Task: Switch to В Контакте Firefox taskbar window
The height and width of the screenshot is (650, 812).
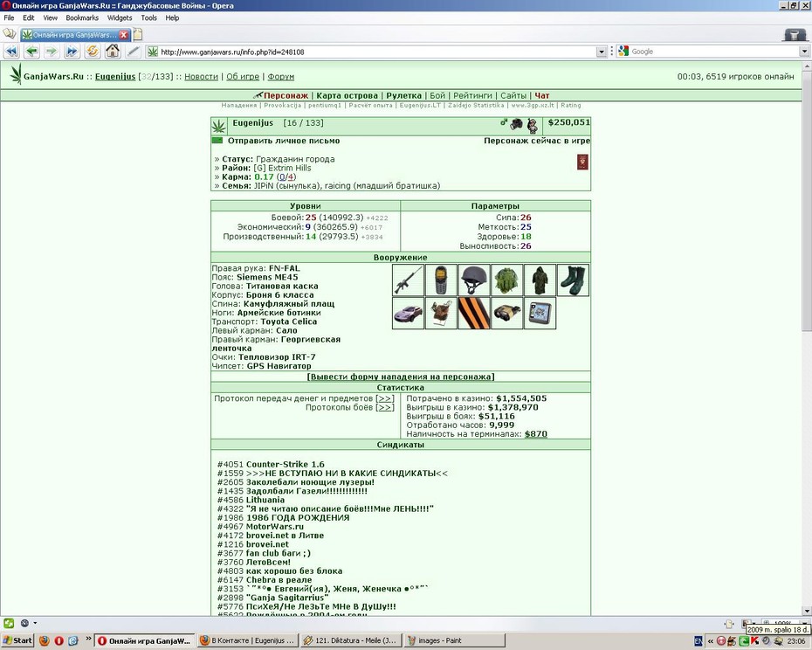Action: (x=246, y=640)
